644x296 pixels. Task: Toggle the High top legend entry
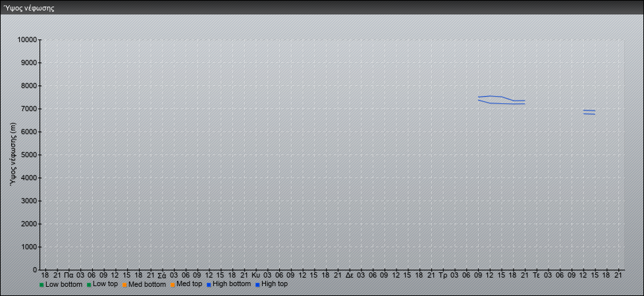click(x=271, y=284)
